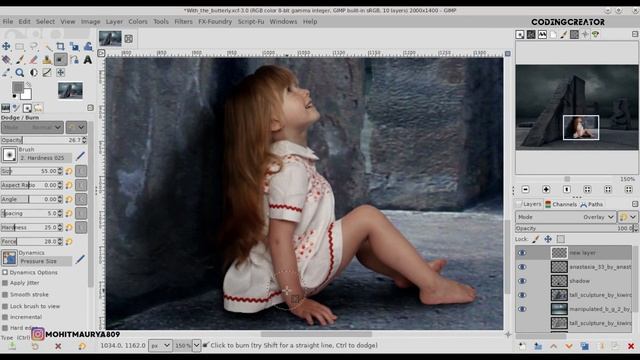
Task: Enable Incremental checkbox
Action: [5, 317]
